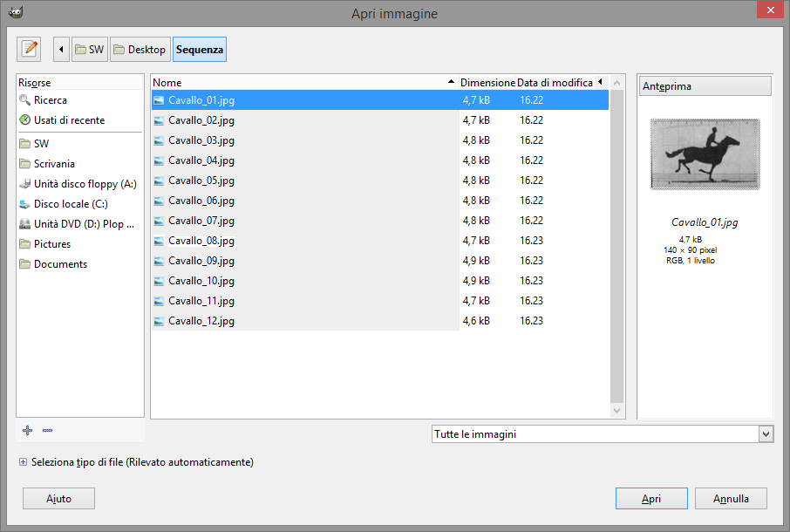Go to Desktop in path bar
The height and width of the screenshot is (532, 790).
[x=140, y=50]
